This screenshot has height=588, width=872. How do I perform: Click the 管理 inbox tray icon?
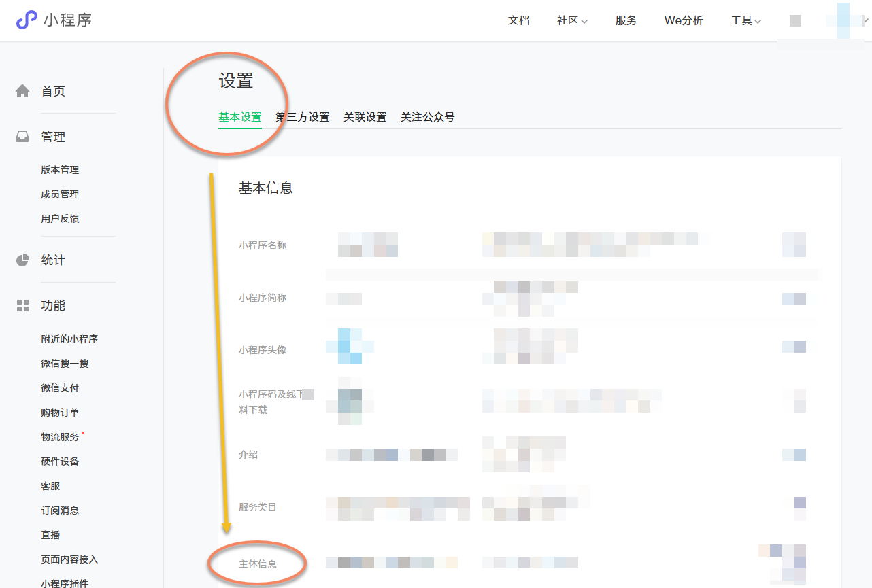(x=23, y=137)
